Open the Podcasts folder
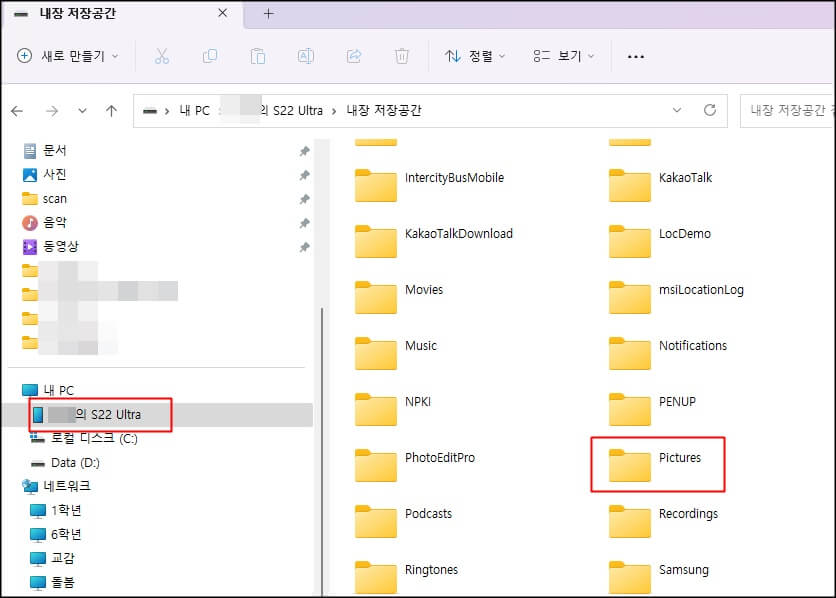The image size is (836, 598). pos(404,520)
